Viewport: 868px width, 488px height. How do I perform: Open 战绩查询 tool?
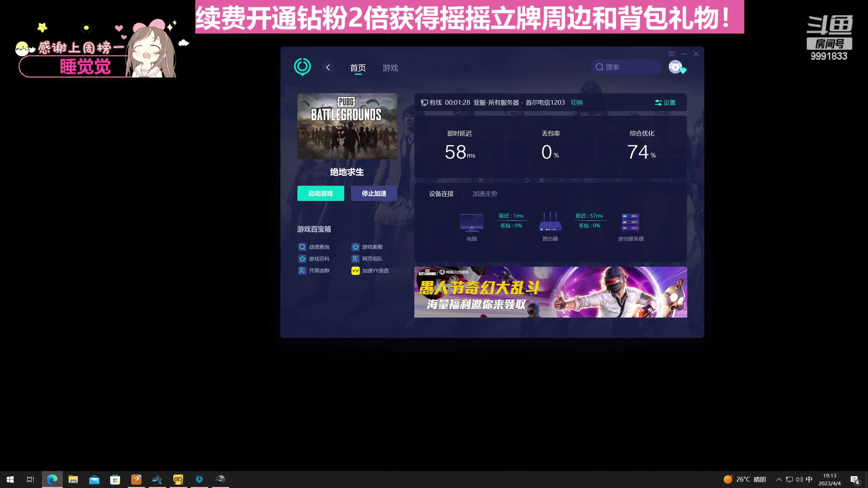pyautogui.click(x=314, y=247)
